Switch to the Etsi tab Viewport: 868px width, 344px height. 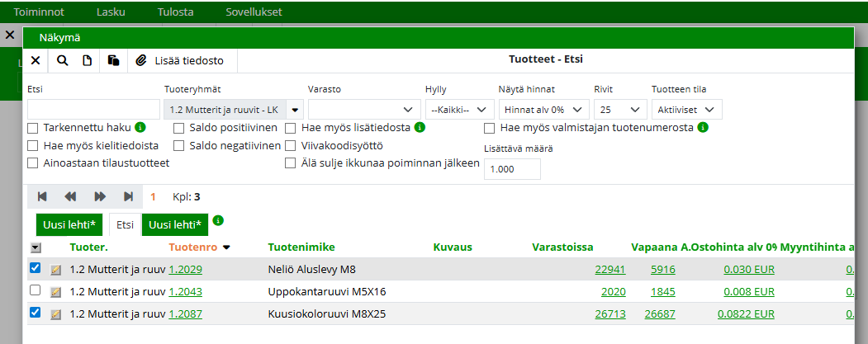126,224
